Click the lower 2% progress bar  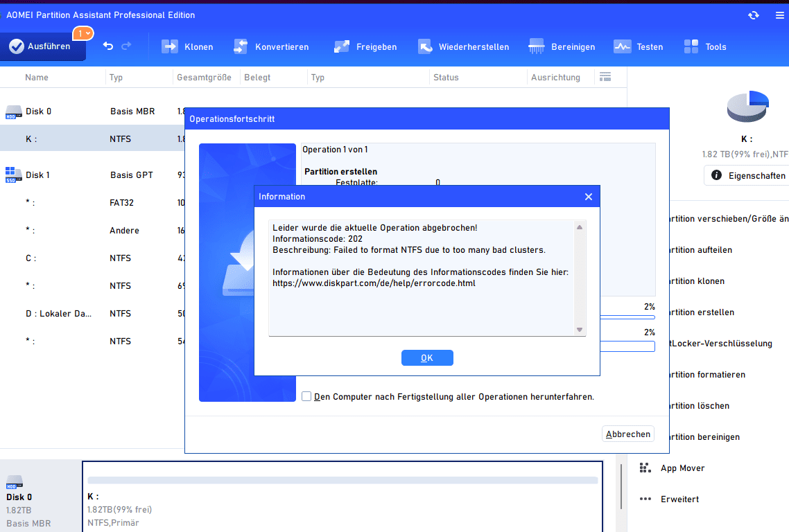pos(627,346)
